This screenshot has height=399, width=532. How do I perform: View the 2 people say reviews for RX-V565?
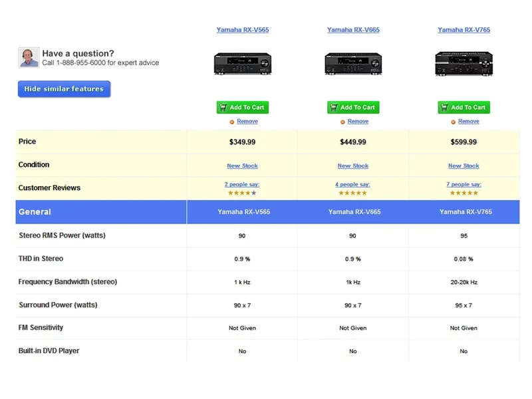pos(242,184)
